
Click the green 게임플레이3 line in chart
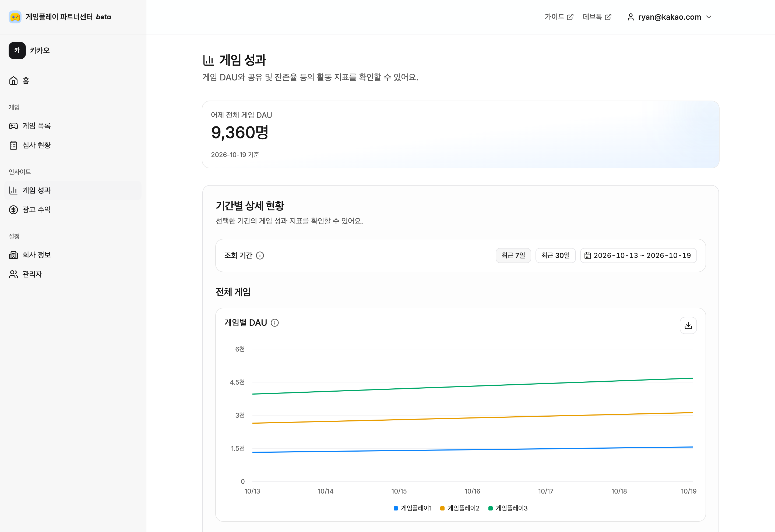(472, 386)
